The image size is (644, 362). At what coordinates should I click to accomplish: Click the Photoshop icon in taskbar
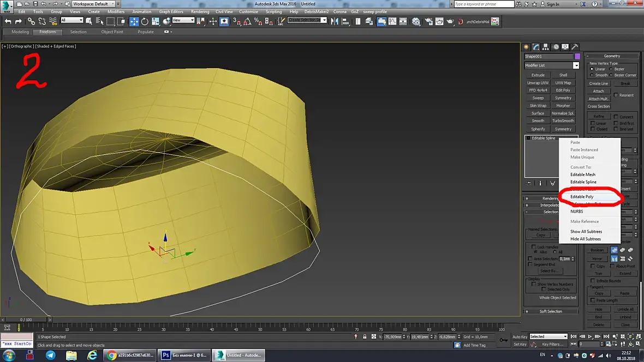166,355
